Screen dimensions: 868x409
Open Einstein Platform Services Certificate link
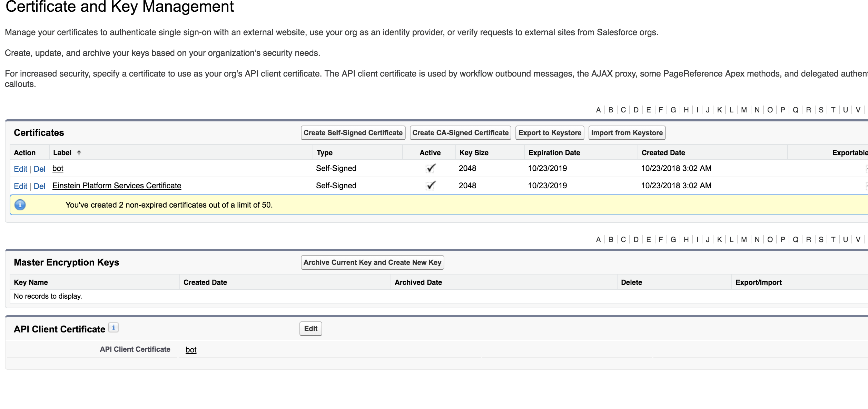pos(117,186)
